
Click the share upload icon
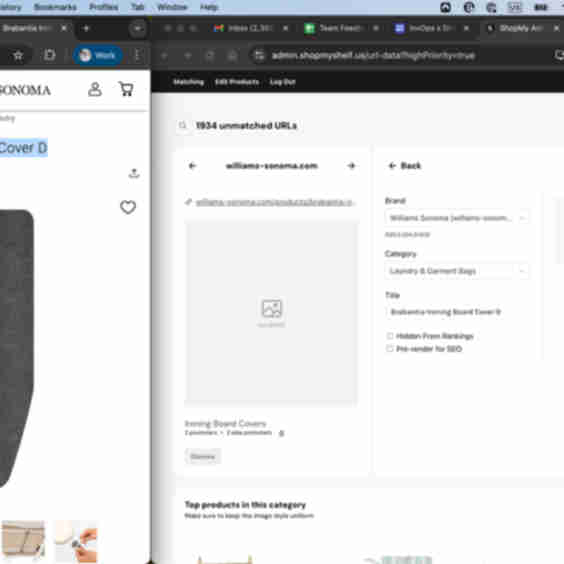134,173
